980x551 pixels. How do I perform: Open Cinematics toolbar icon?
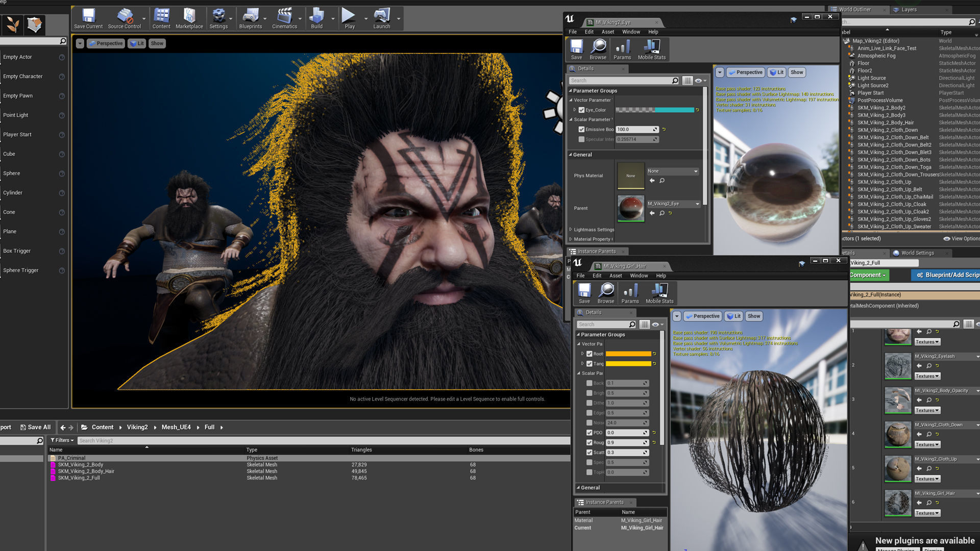284,19
